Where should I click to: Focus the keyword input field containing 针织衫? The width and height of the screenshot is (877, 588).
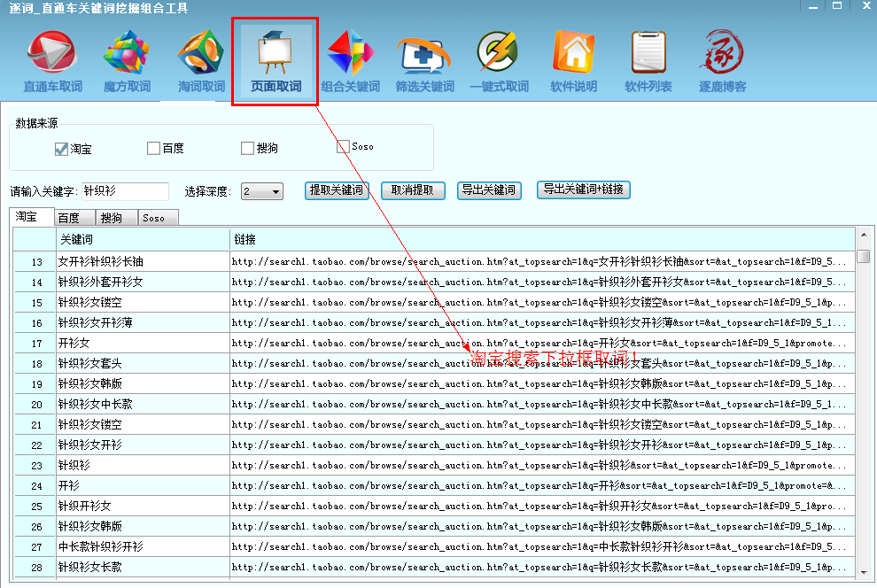click(125, 191)
